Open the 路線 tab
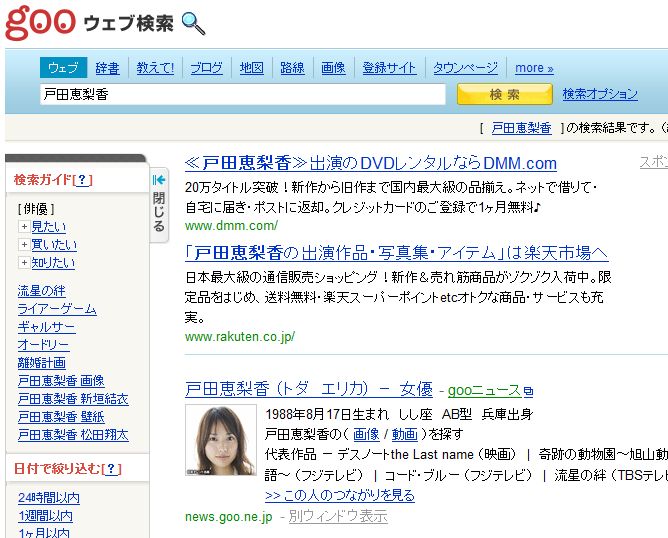Image resolution: width=668 pixels, height=538 pixels. (292, 68)
